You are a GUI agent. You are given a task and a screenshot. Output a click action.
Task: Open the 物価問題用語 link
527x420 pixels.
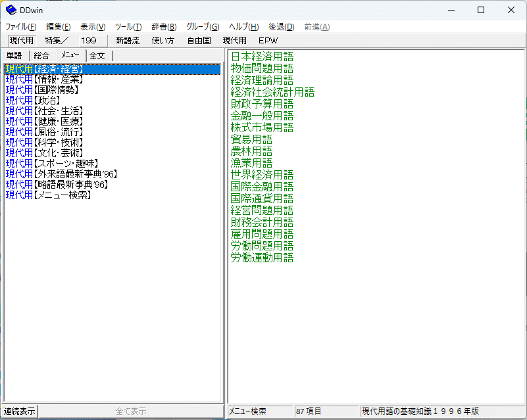pyautogui.click(x=262, y=68)
